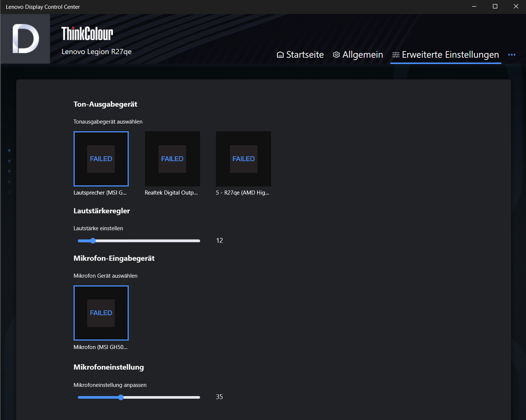Click the ThinkColour logo text
This screenshot has width=526, height=420.
[87, 33]
